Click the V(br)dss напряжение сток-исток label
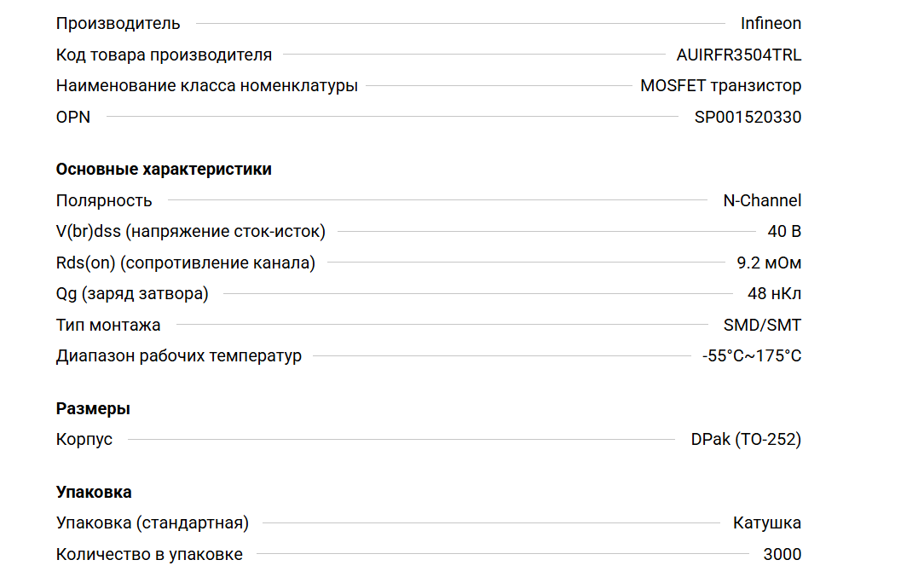The image size is (924, 583). tap(190, 232)
